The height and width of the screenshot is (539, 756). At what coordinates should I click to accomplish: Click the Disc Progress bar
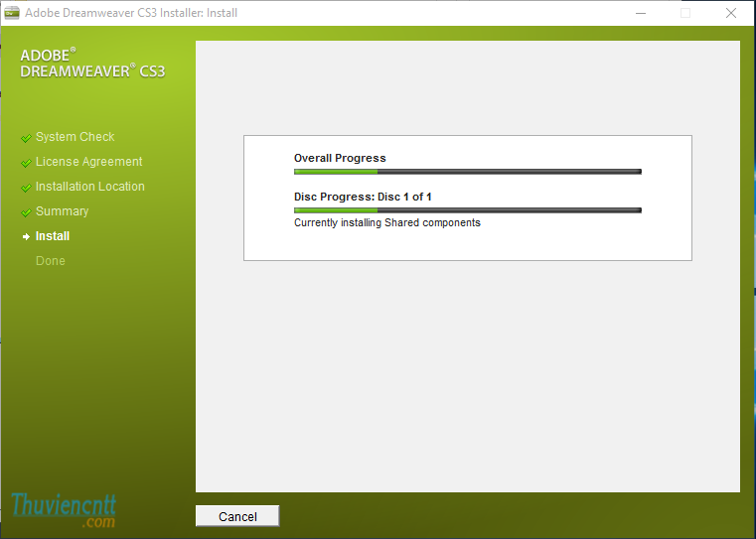tap(468, 210)
